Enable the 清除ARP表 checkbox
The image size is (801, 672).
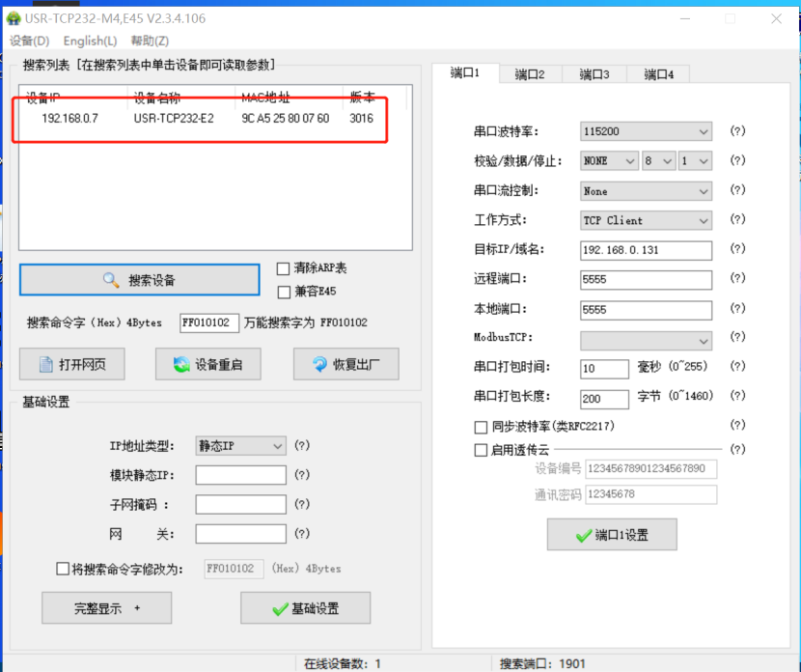click(284, 268)
